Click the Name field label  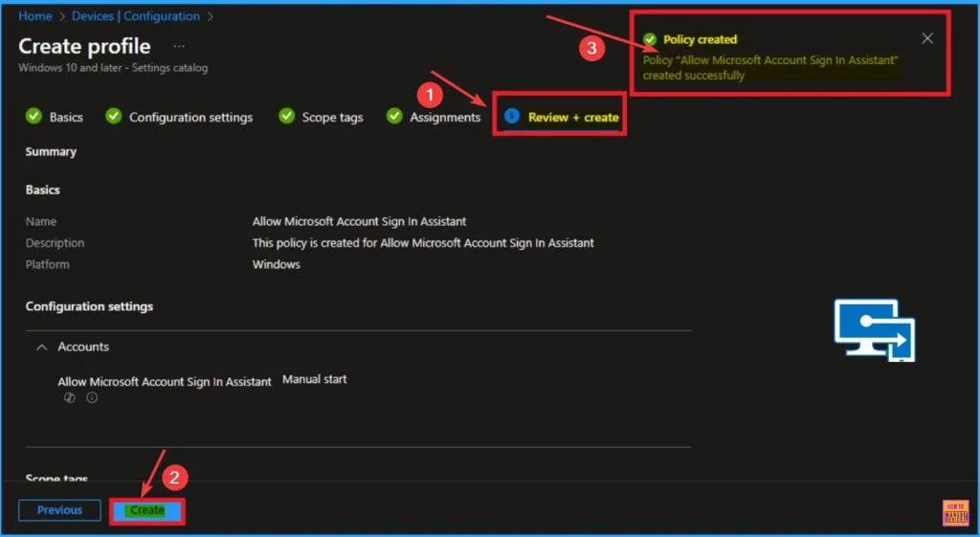pyautogui.click(x=40, y=221)
